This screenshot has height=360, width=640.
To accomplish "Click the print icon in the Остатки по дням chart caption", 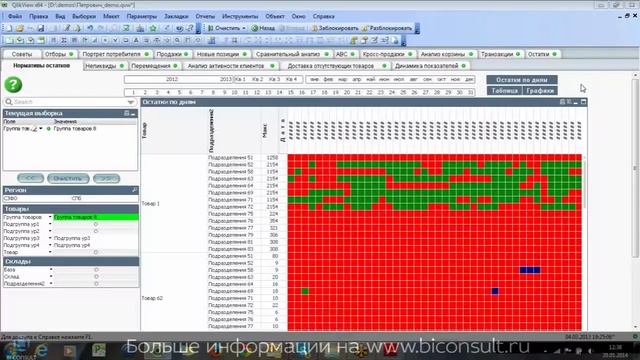I will (562, 102).
